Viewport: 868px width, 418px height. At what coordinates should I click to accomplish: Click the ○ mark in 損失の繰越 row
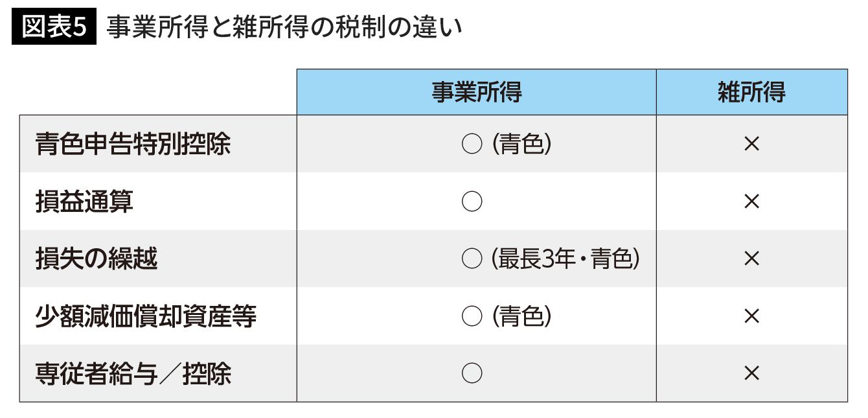click(x=472, y=259)
